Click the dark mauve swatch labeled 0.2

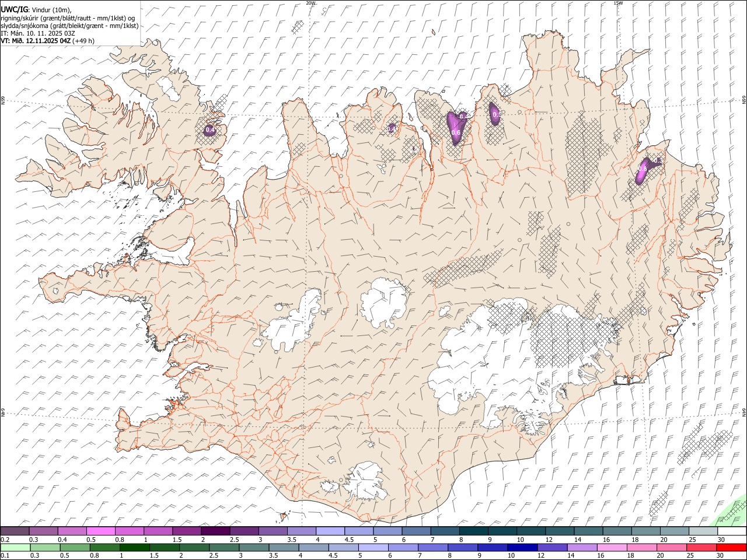click(x=15, y=531)
